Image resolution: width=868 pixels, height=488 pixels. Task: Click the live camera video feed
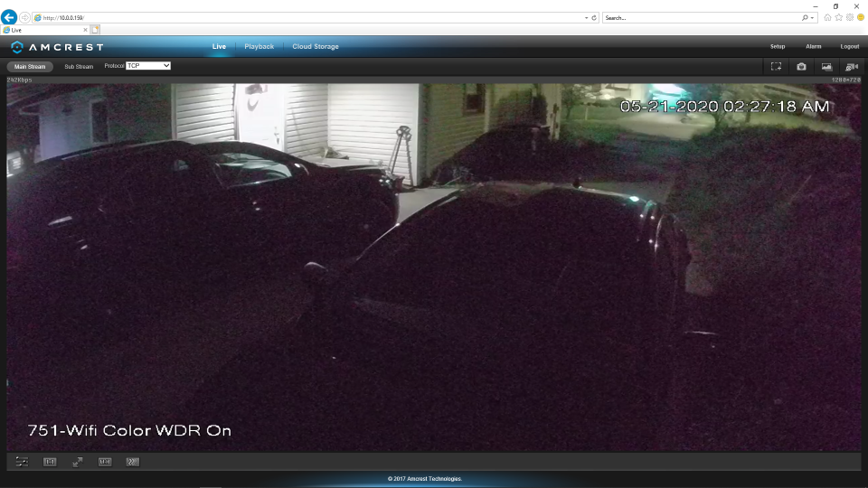(x=433, y=267)
